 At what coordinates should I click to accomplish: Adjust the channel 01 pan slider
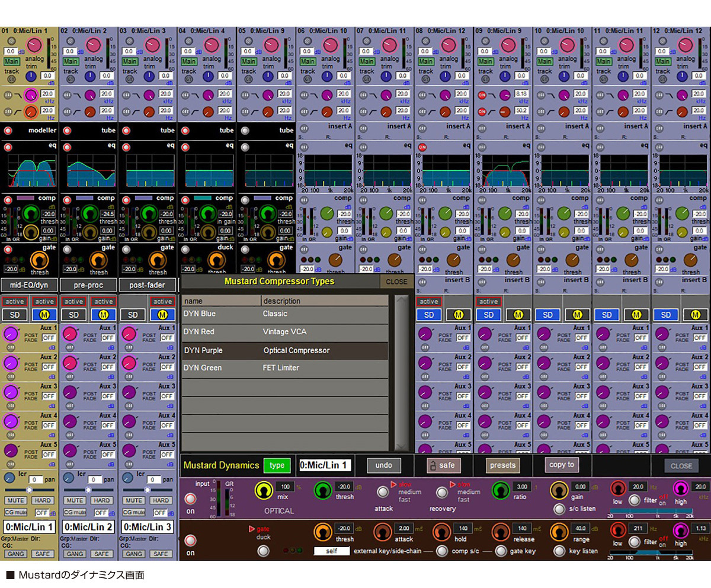tap(30, 490)
